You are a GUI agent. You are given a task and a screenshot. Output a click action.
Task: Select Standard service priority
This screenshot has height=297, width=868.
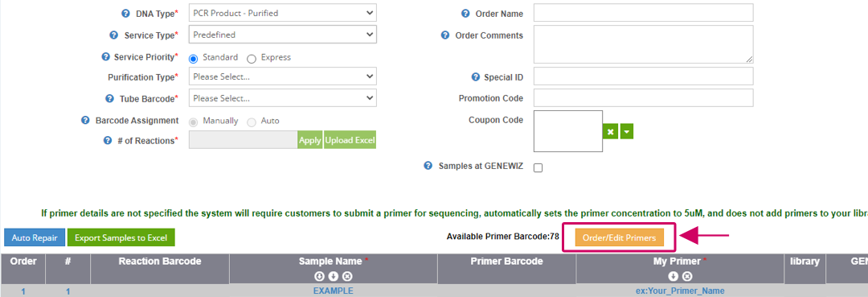194,58
